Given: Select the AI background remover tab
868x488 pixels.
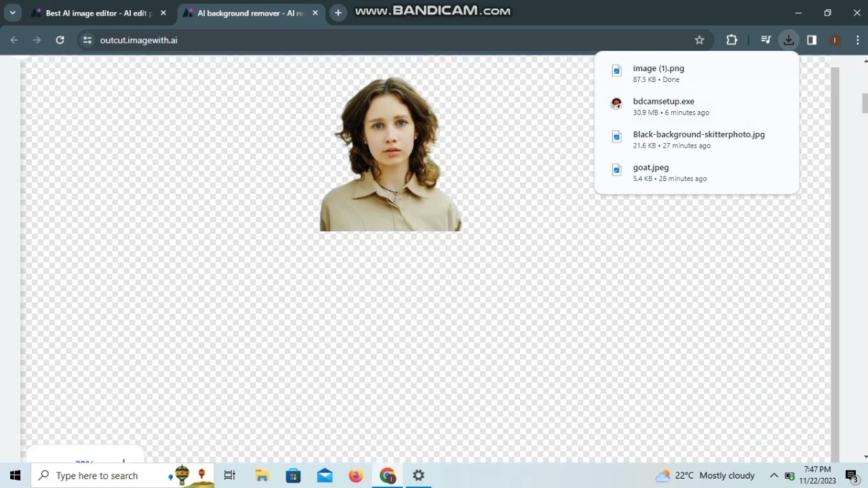Looking at the screenshot, I should click(x=248, y=12).
